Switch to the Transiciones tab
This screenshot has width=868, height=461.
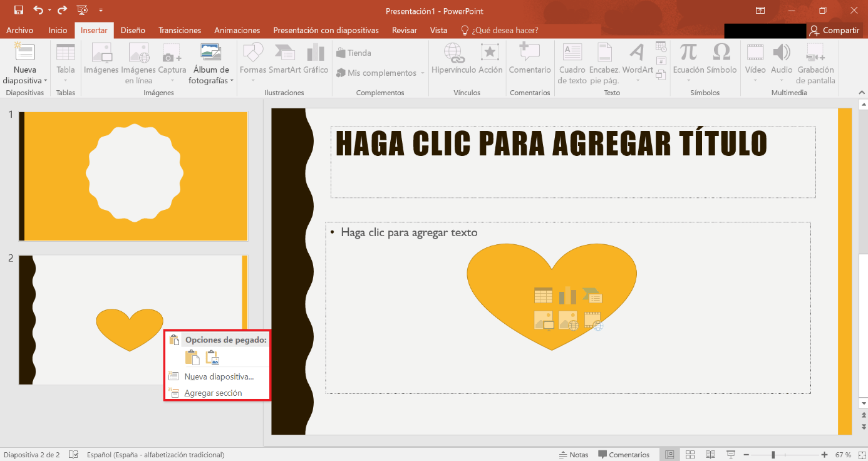[180, 30]
